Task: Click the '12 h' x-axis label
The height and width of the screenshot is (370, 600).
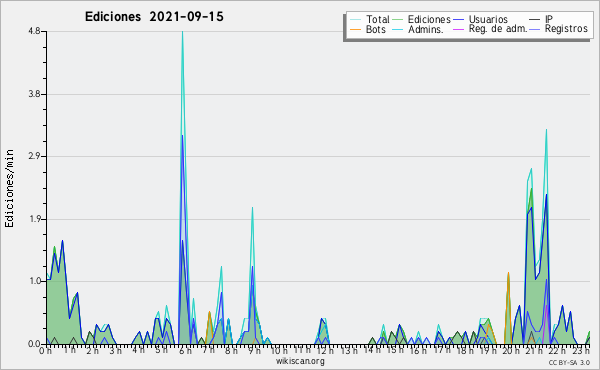Action: pyautogui.click(x=324, y=350)
